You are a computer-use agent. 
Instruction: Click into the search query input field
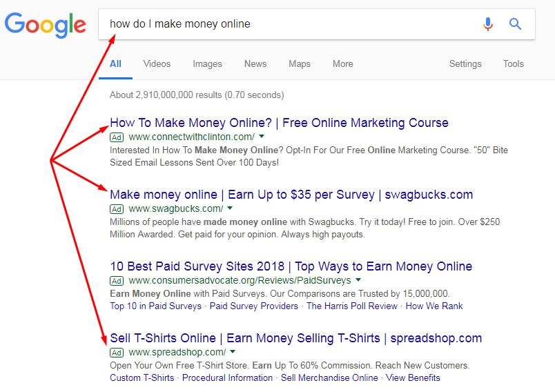click(x=290, y=24)
